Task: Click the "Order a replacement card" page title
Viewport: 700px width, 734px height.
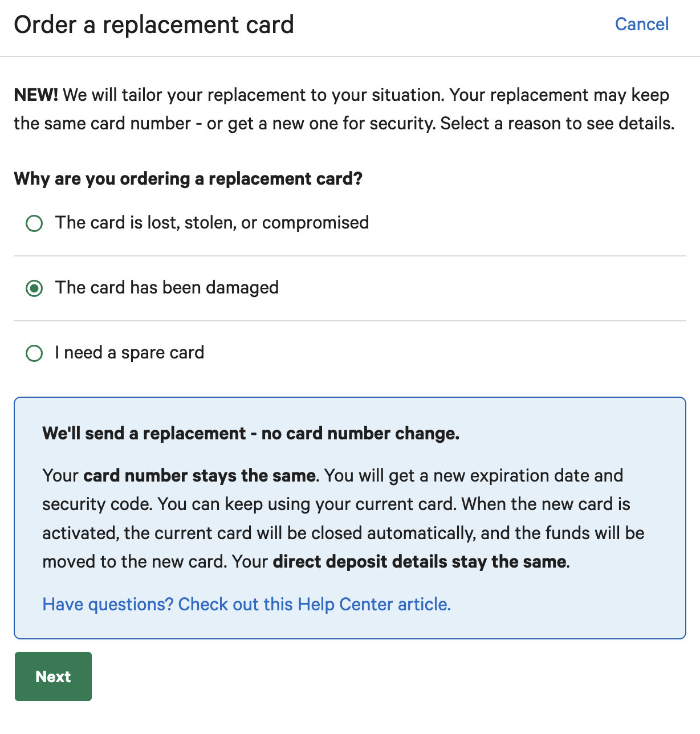Action: 154,25
